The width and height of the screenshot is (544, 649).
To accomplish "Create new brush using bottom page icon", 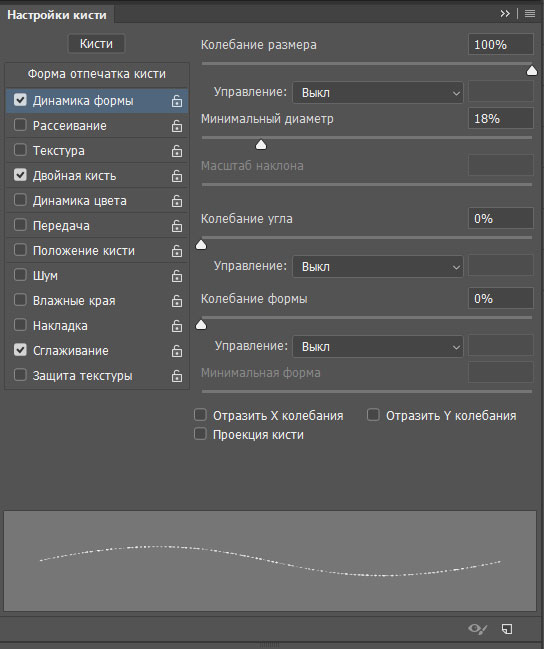I will pyautogui.click(x=507, y=629).
